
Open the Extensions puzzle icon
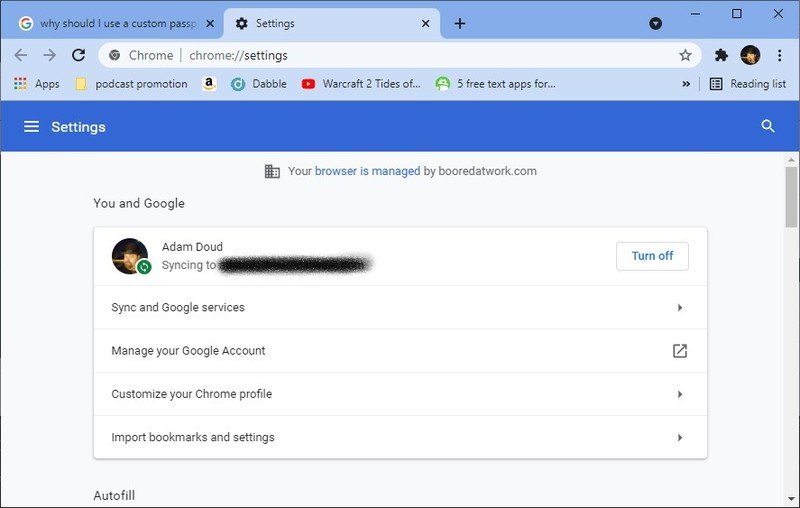tap(721, 55)
